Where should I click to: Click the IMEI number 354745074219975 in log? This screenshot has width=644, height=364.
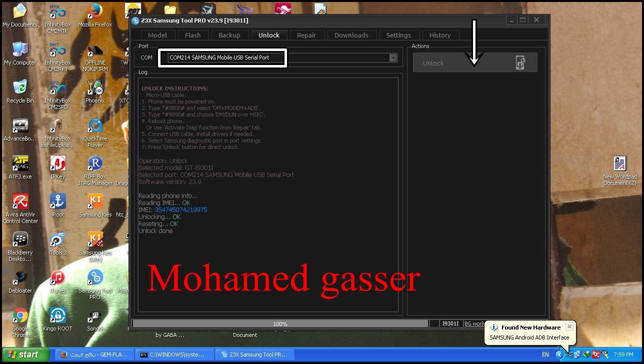click(180, 210)
